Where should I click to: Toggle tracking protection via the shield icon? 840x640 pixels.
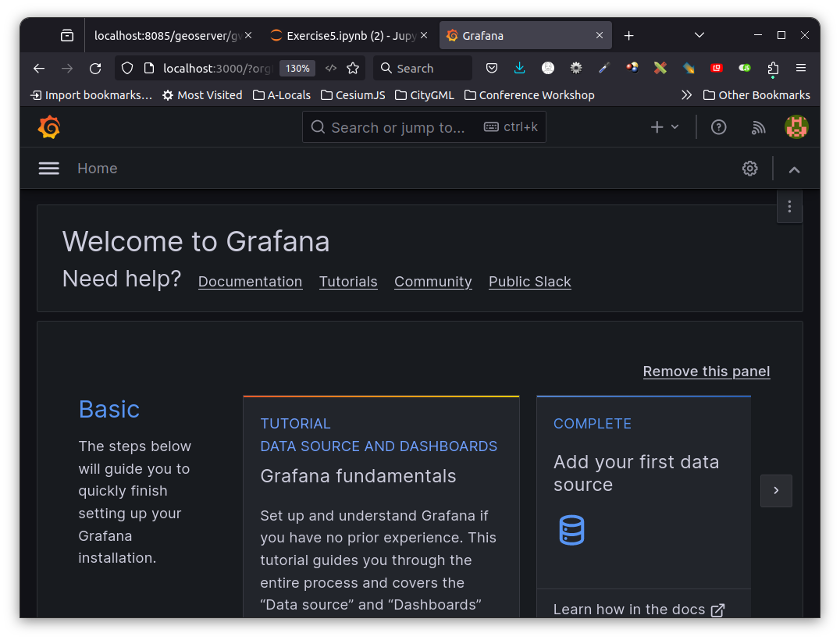tap(126, 68)
